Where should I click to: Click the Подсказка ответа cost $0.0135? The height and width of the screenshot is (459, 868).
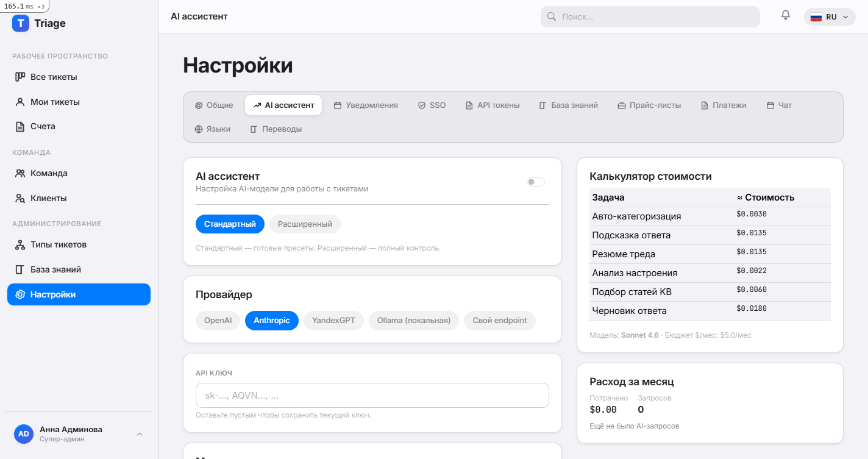coord(752,233)
